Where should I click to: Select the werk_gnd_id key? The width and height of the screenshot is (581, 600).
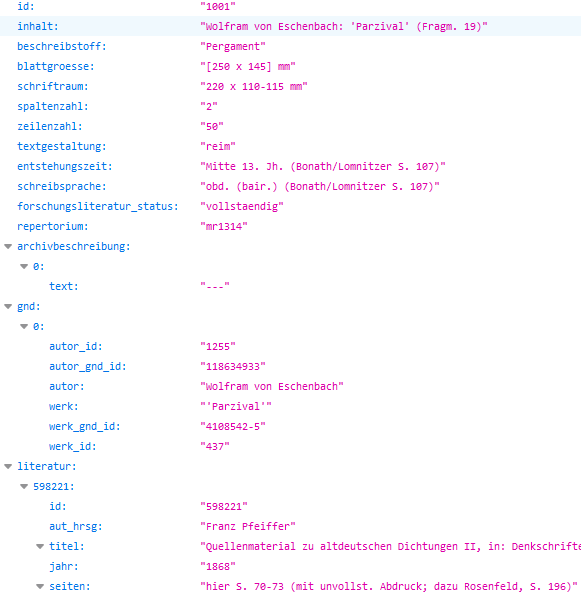(x=85, y=426)
